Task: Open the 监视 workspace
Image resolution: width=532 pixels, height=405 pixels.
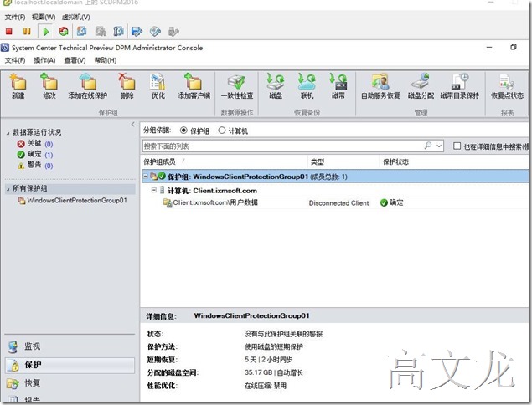Action: coord(70,346)
